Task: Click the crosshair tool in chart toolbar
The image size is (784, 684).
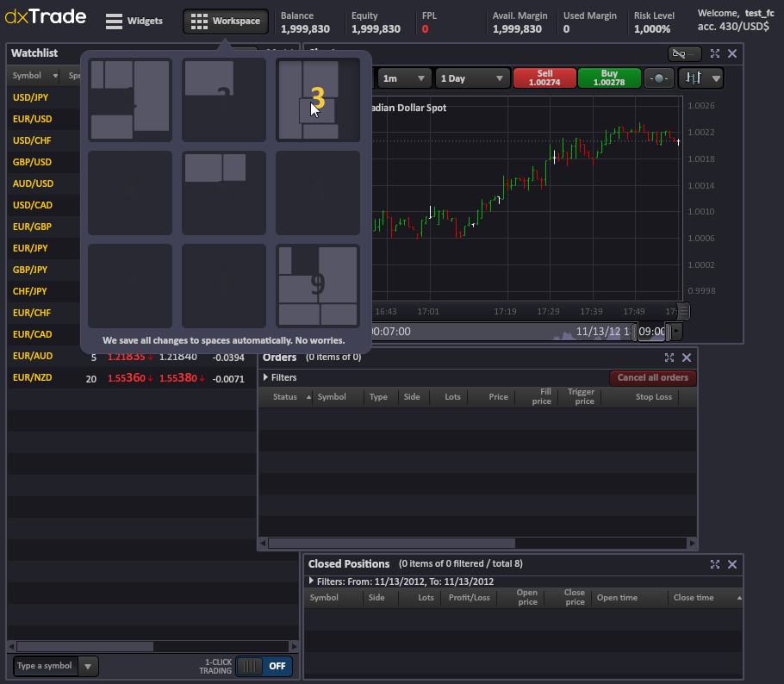Action: pos(659,78)
